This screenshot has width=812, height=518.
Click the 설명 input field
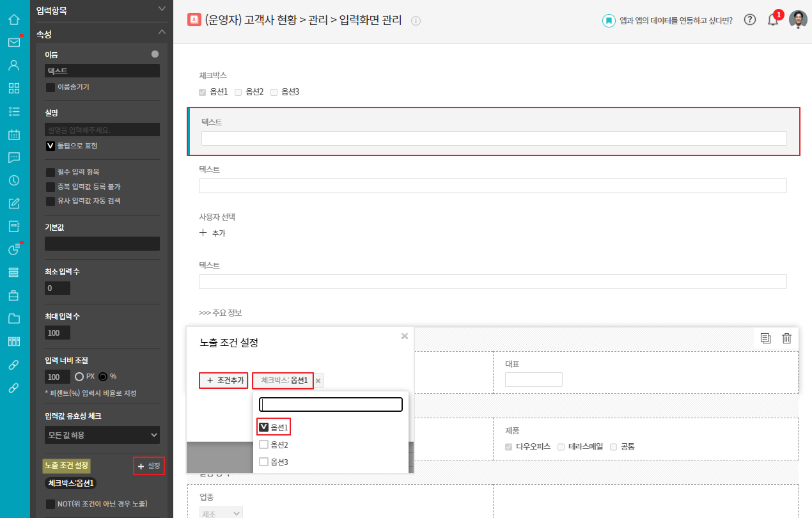click(102, 130)
